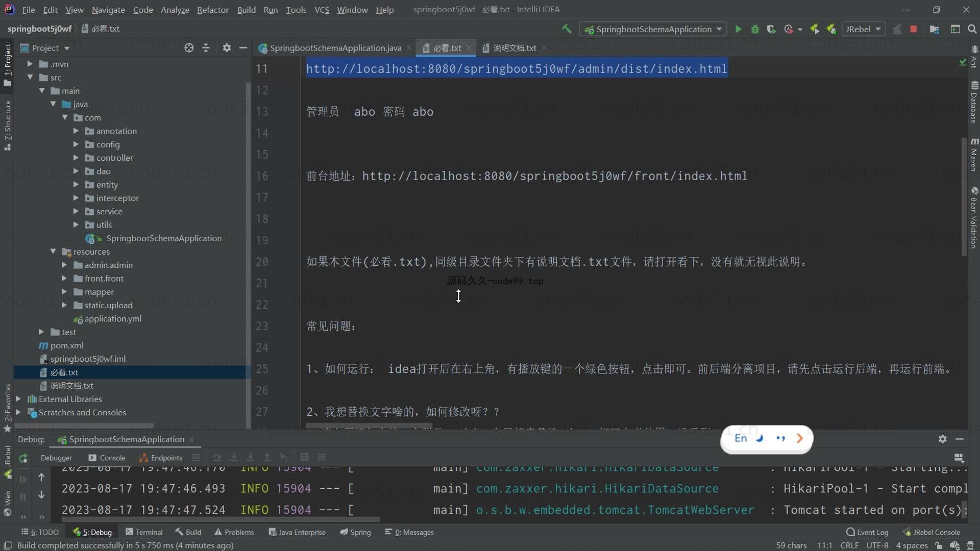Toggle En input language in floating IME bar
This screenshot has width=980, height=551.
tap(741, 438)
